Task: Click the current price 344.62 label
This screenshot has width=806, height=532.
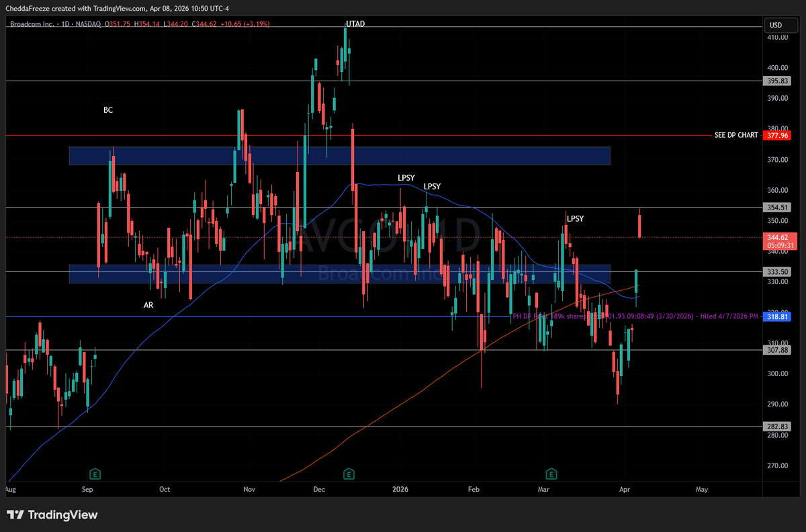Action: (779, 237)
